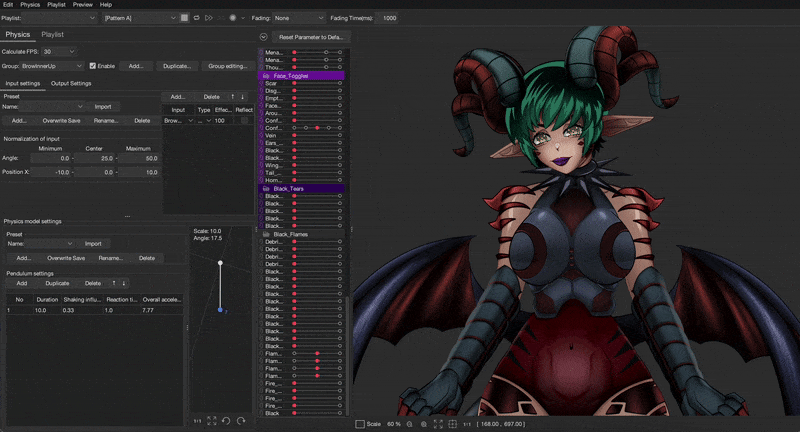Zoom out the model viewer
Screen dimensions: 800x432
(x=410, y=424)
